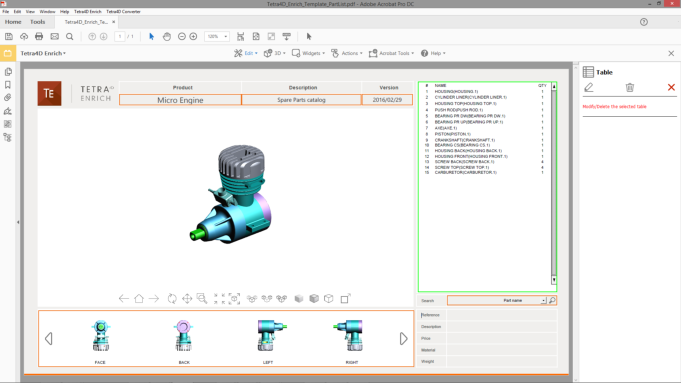Image resolution: width=681 pixels, height=383 pixels.
Task: Open the Edit menu in menu bar
Action: [17, 12]
